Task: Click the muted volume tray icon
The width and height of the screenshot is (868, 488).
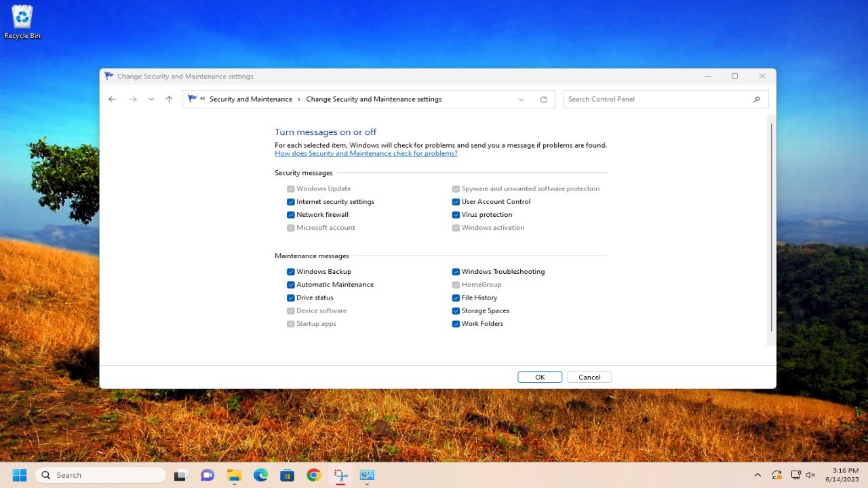Action: [x=810, y=475]
